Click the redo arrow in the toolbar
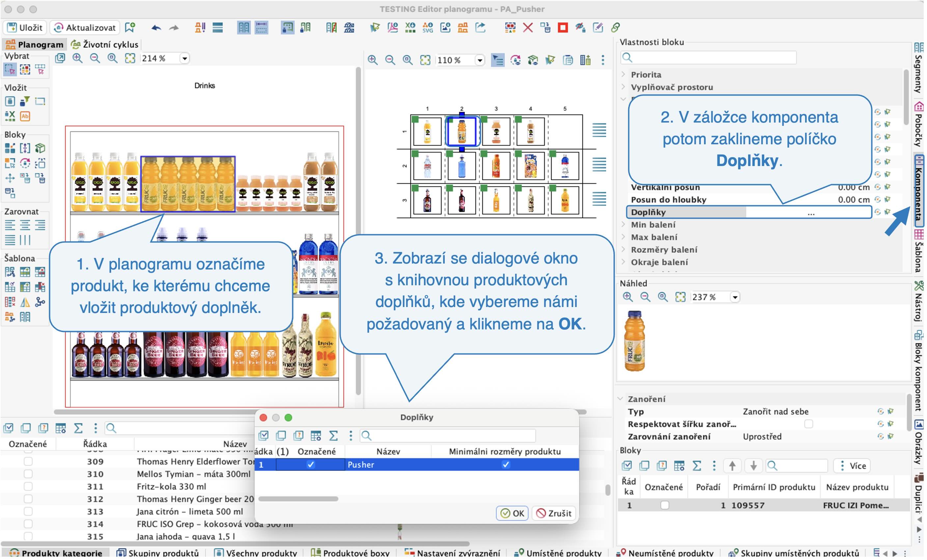 click(x=174, y=27)
